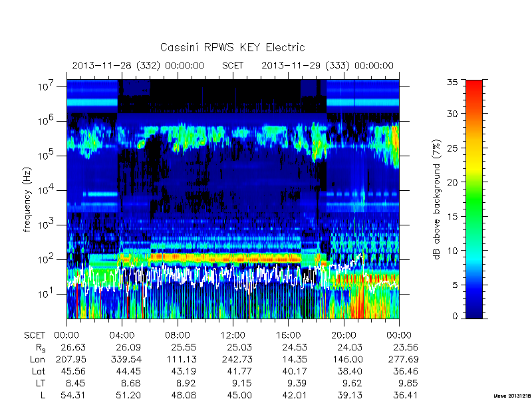The width and height of the screenshot is (532, 399).
Task: Click the 'Uiowa 20131218' credit stamp
Action: click(x=512, y=396)
